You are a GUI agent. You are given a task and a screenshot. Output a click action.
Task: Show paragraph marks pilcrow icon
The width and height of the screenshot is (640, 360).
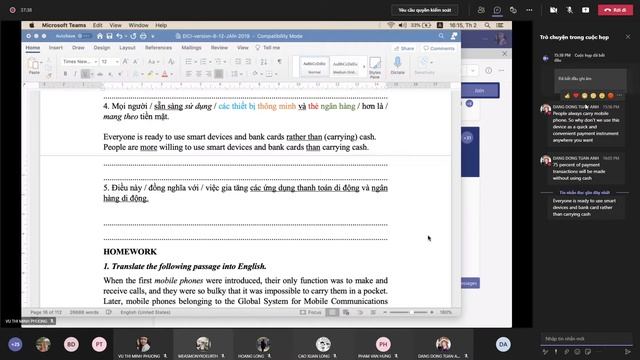tap(280, 62)
